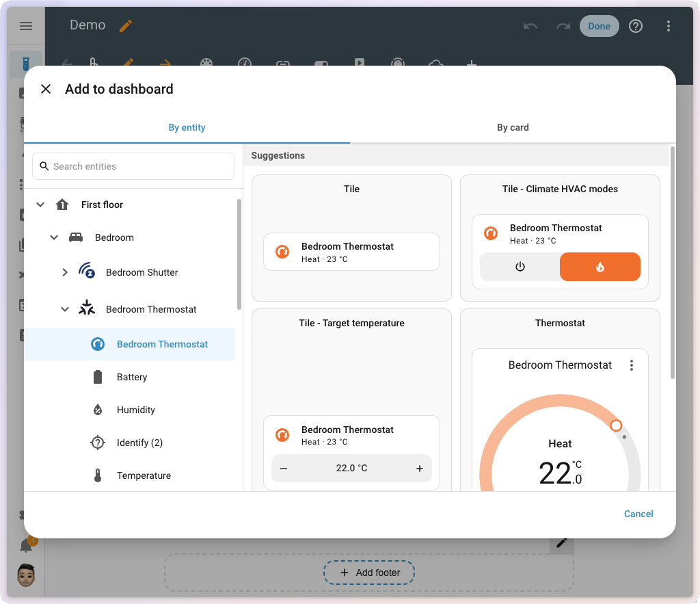
Task: Click the entity tree scrollbar
Action: click(x=239, y=254)
